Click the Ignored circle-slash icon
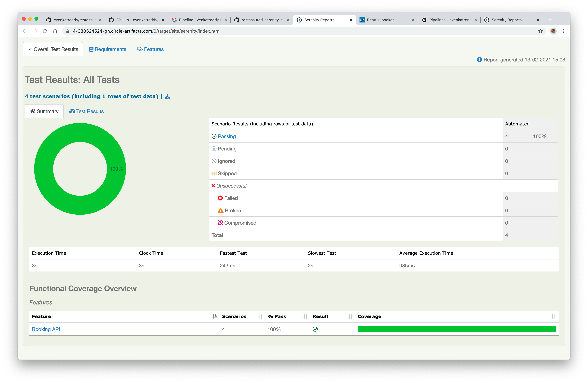The height and width of the screenshot is (383, 588). click(214, 161)
